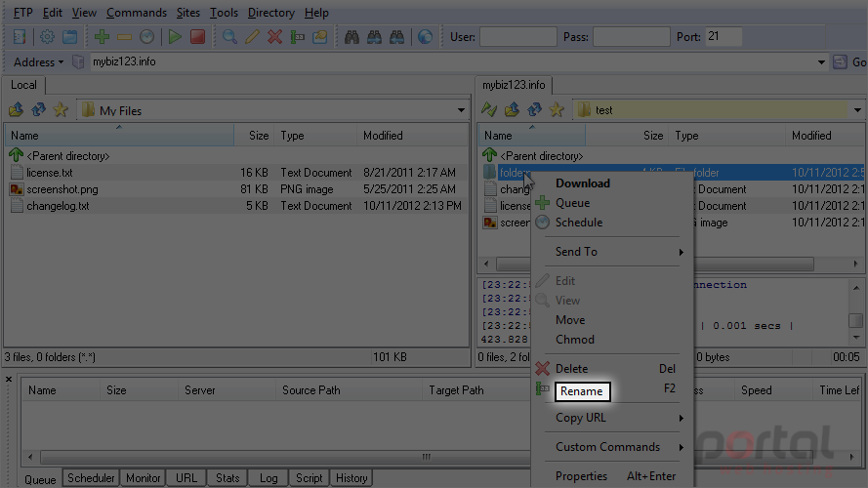Switch to the Monitor bottom tab

coord(143,478)
